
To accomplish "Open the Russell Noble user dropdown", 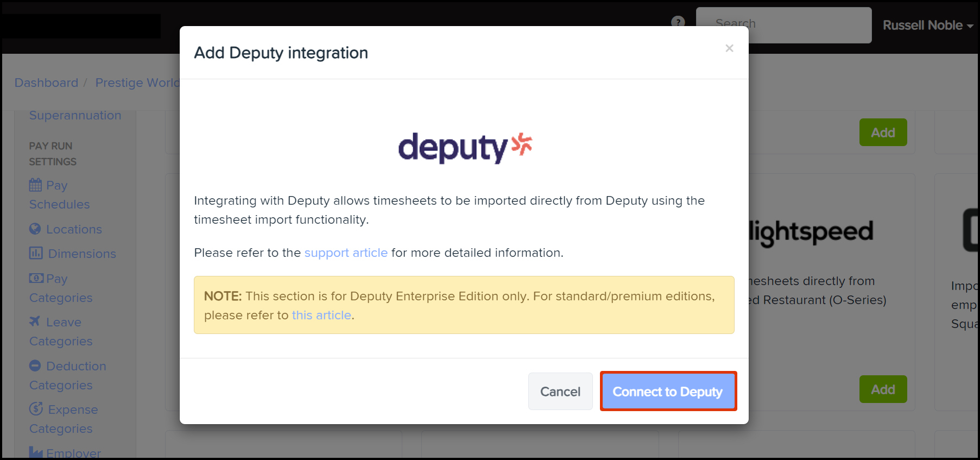I will click(927, 26).
